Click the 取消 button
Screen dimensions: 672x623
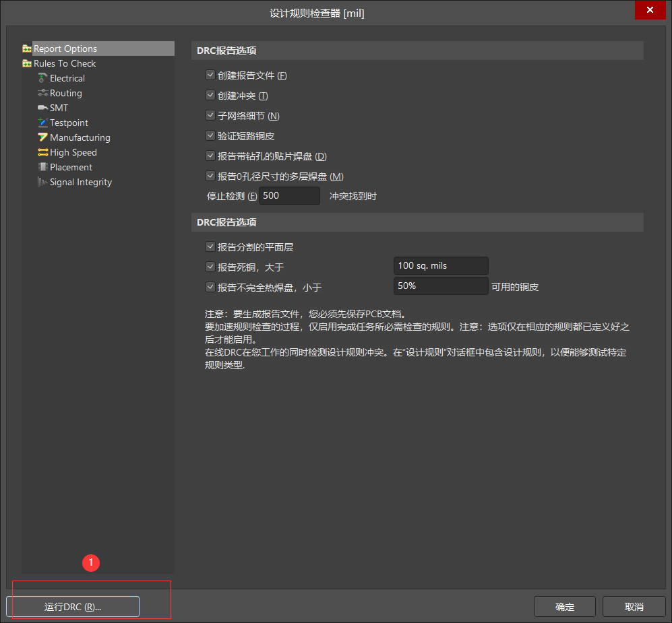click(x=634, y=607)
